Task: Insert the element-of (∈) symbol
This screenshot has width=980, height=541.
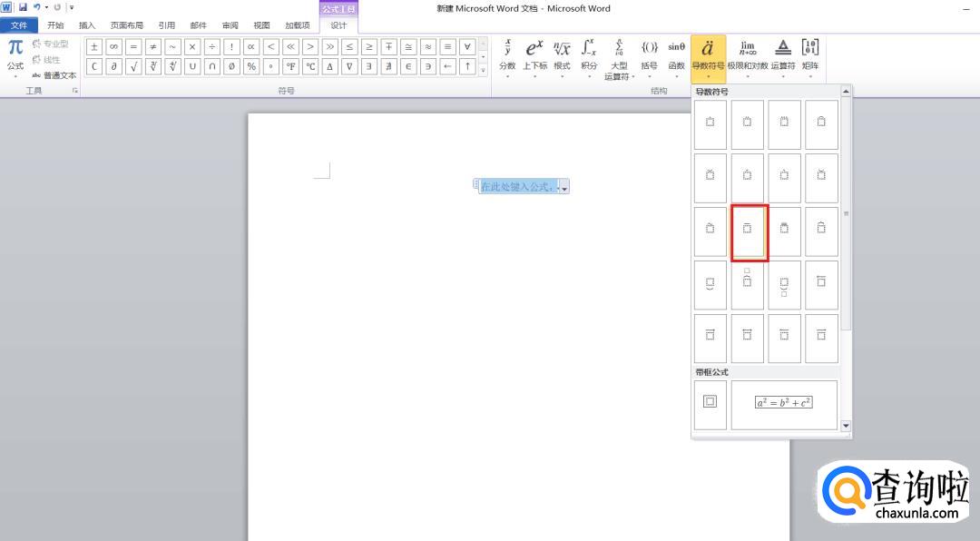Action: [x=408, y=66]
